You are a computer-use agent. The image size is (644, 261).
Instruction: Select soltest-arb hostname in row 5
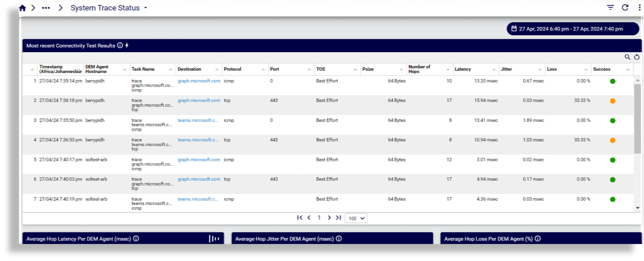point(96,160)
